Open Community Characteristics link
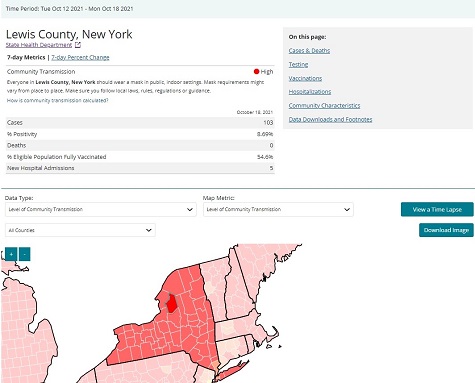 [324, 105]
